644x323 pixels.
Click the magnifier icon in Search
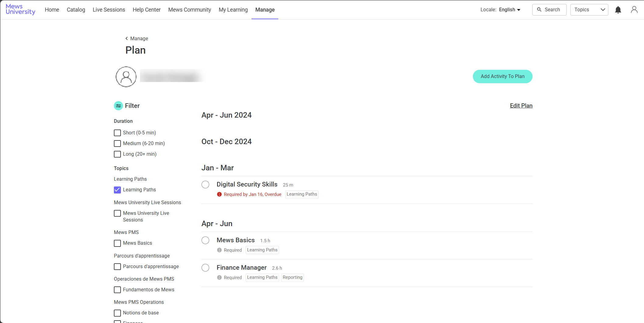(x=539, y=10)
